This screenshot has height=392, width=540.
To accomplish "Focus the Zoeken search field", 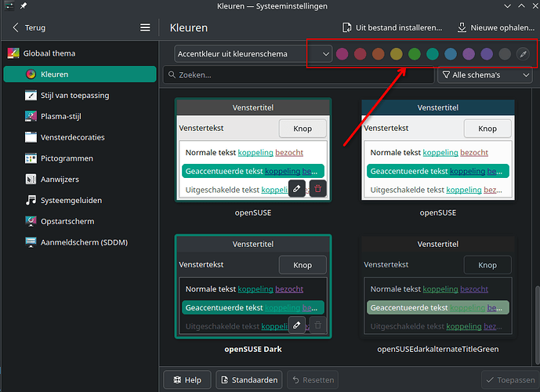I will click(x=299, y=74).
